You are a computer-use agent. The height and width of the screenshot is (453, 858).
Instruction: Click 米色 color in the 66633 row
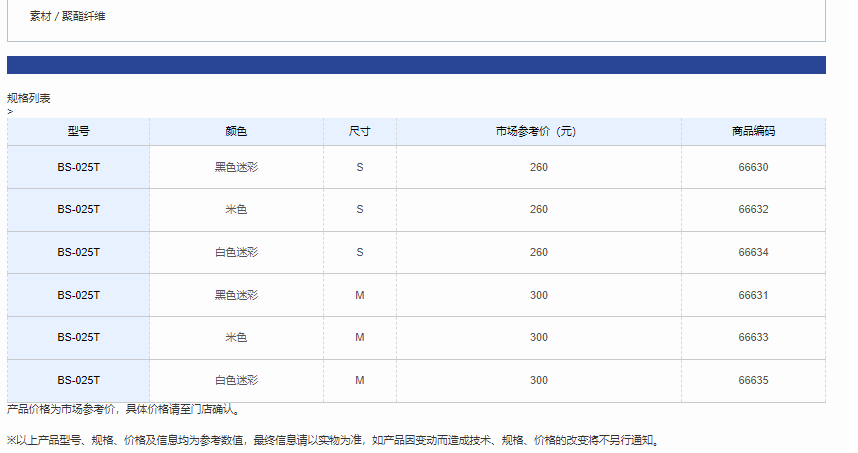point(236,338)
